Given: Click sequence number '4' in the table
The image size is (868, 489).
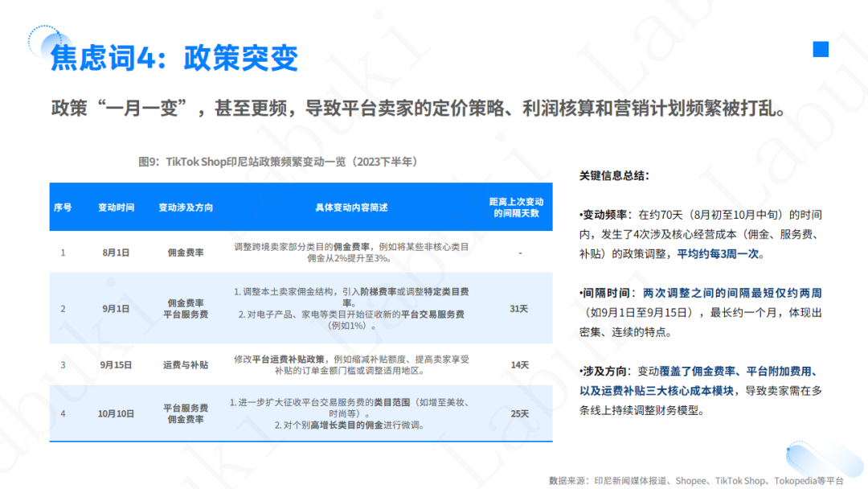Looking at the screenshot, I should 63,413.
